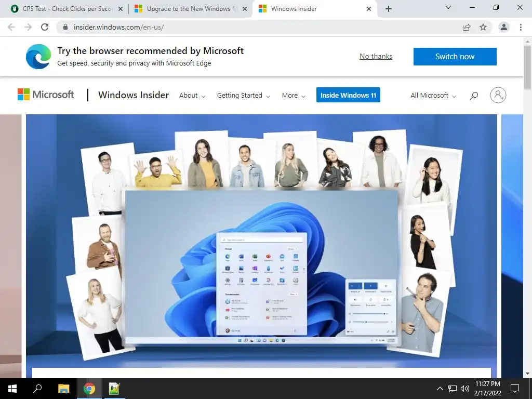Click the Microsoft Edge logo in banner
532x399 pixels.
click(x=38, y=56)
